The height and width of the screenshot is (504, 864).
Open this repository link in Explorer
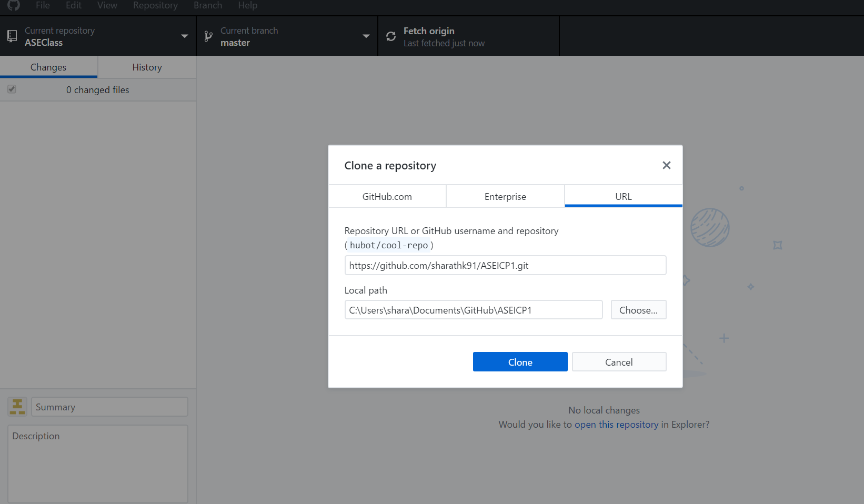(x=616, y=425)
